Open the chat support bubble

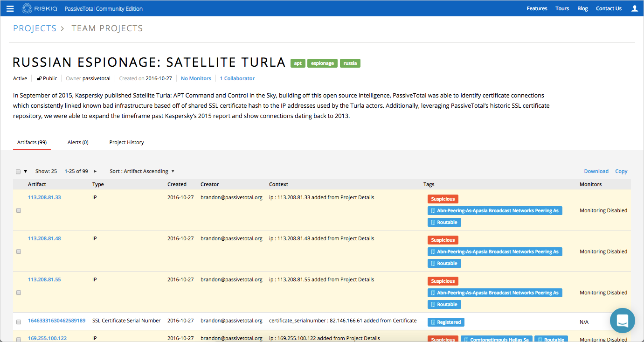point(623,321)
